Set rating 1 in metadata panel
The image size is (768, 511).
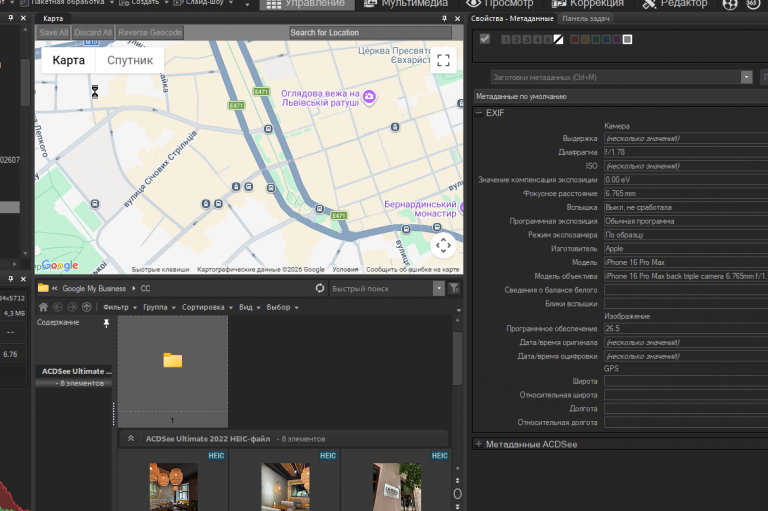click(x=506, y=39)
